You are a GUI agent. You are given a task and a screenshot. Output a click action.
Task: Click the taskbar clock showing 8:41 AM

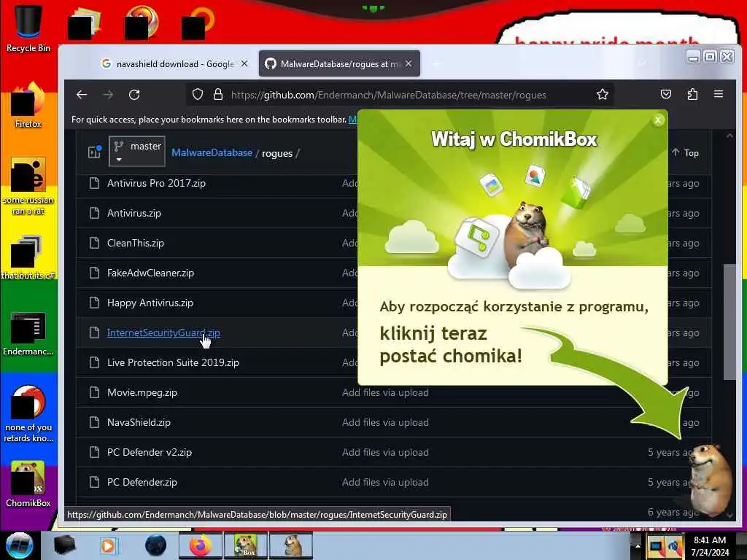point(710,545)
